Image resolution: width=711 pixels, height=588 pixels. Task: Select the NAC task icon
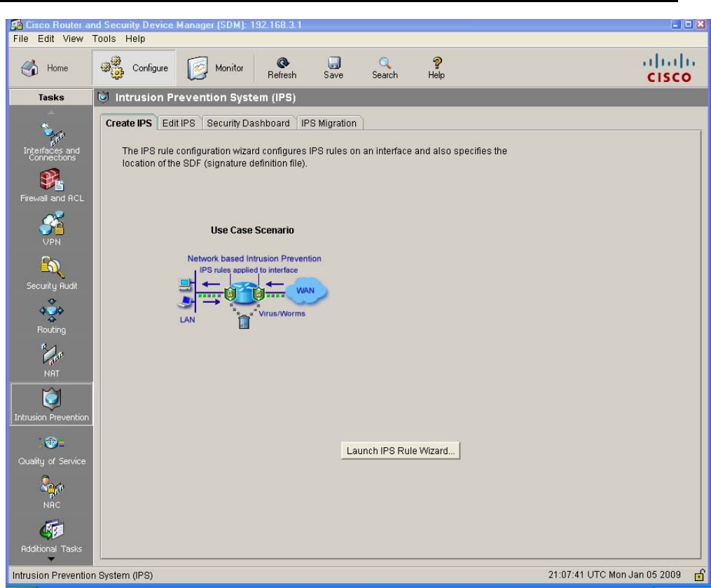pyautogui.click(x=52, y=492)
